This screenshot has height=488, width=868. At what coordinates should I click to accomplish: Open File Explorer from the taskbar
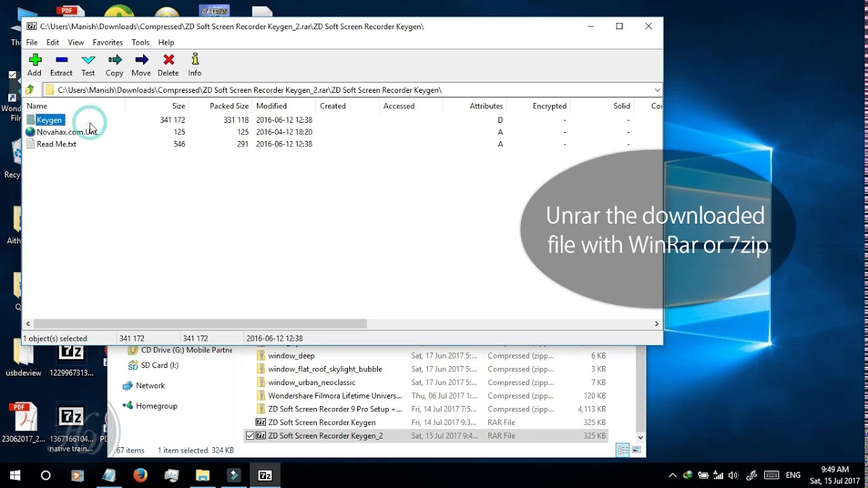coord(202,476)
